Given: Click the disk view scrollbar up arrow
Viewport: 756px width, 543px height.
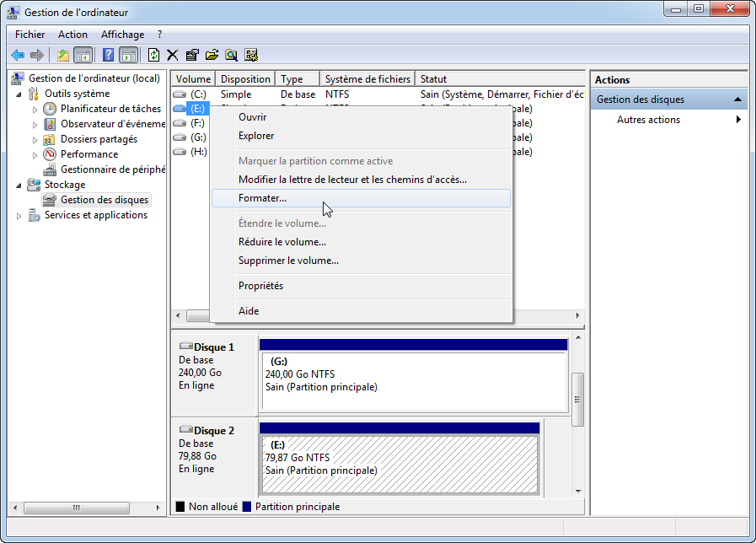Looking at the screenshot, I should [578, 337].
